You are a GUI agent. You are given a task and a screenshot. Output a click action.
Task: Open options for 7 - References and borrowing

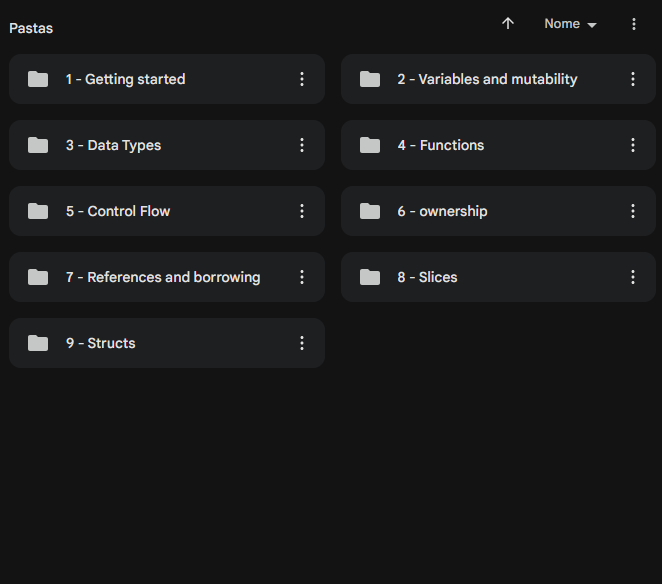[x=302, y=277]
